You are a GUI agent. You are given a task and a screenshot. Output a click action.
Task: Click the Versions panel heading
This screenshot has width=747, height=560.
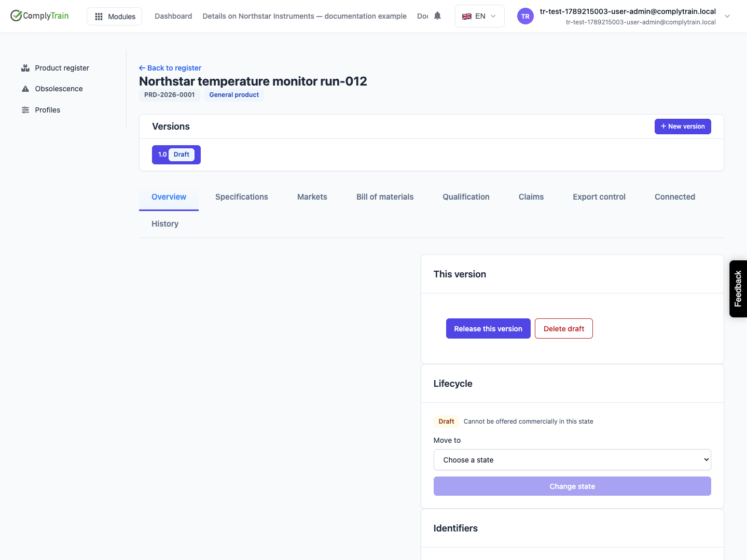(x=171, y=127)
